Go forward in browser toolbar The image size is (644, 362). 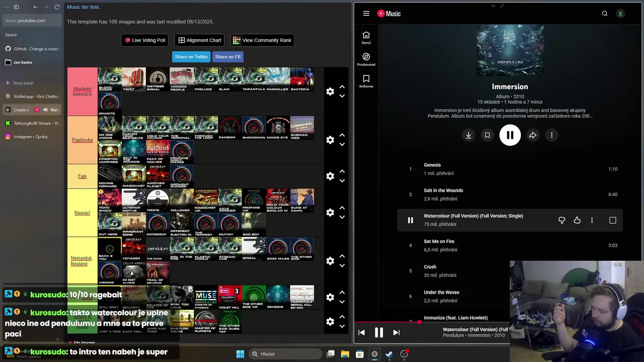click(46, 7)
